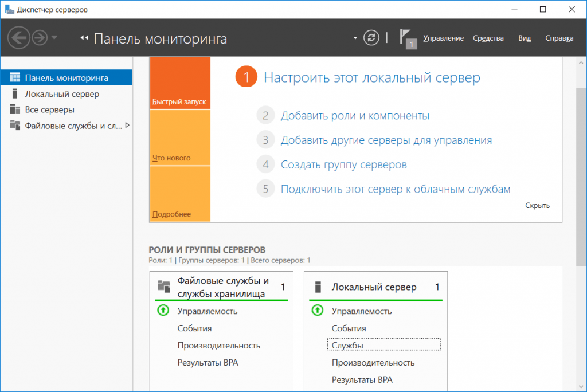This screenshot has width=587, height=392.
Task: Select the Что нового tile
Action: click(x=180, y=138)
